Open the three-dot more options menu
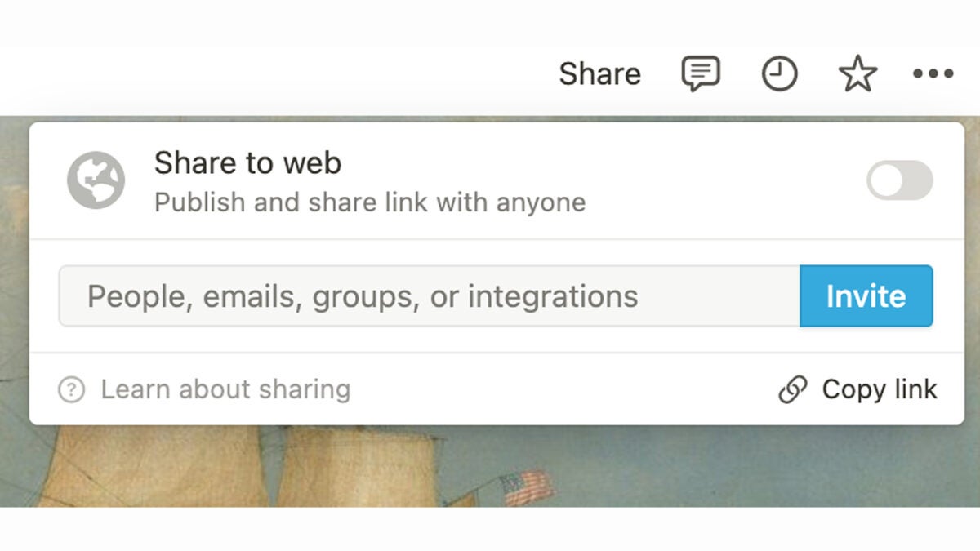Image resolution: width=980 pixels, height=551 pixels. click(933, 74)
